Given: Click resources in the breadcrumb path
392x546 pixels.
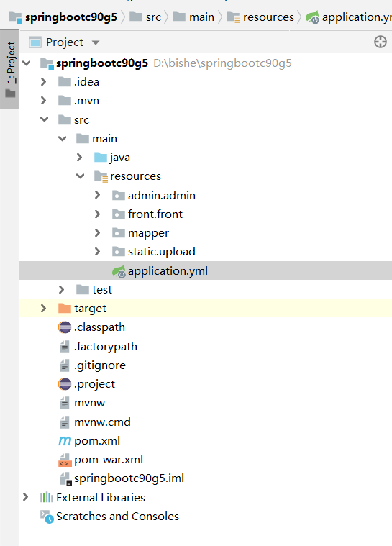Looking at the screenshot, I should click(x=268, y=17).
